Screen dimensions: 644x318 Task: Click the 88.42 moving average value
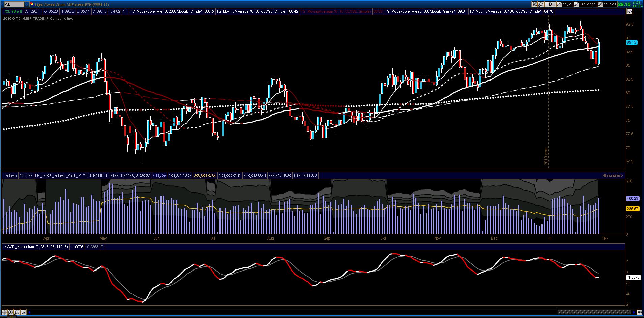tap(294, 11)
